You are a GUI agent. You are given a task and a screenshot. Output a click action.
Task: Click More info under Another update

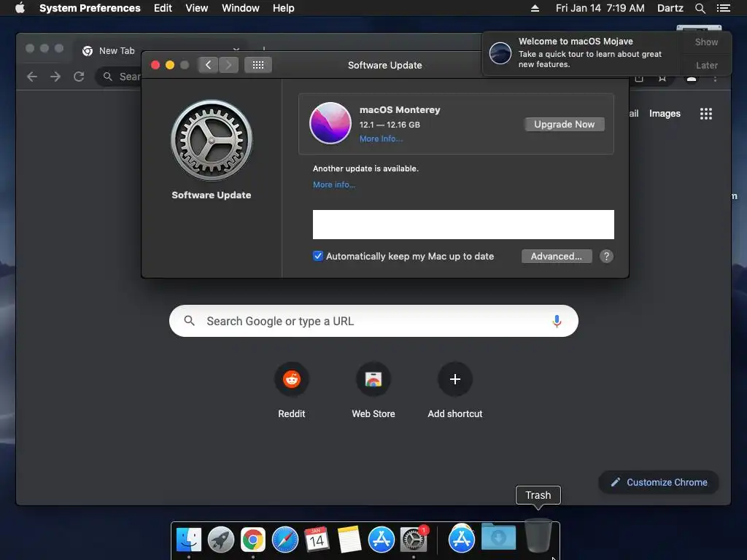coord(334,184)
